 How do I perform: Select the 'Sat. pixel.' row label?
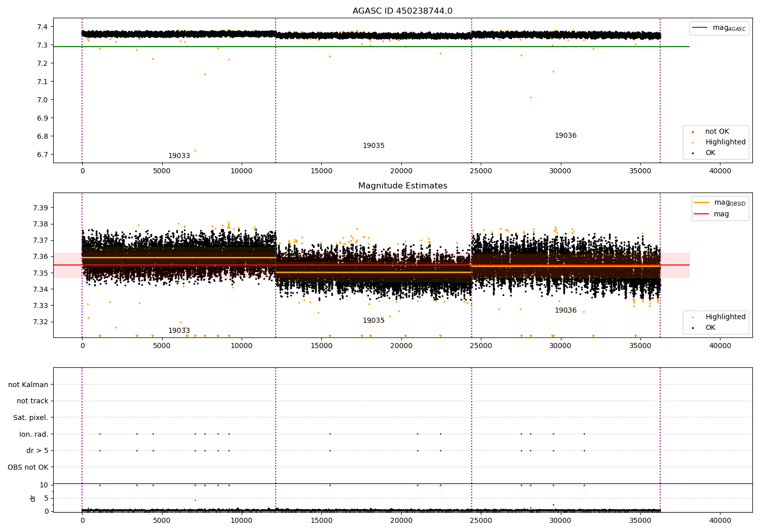pyautogui.click(x=31, y=418)
